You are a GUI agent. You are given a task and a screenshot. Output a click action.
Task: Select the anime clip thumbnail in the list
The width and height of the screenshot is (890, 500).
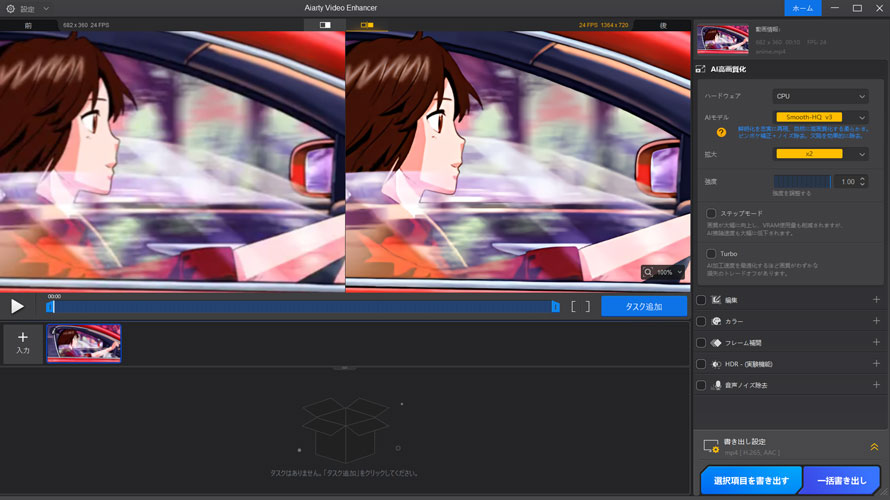pos(83,343)
